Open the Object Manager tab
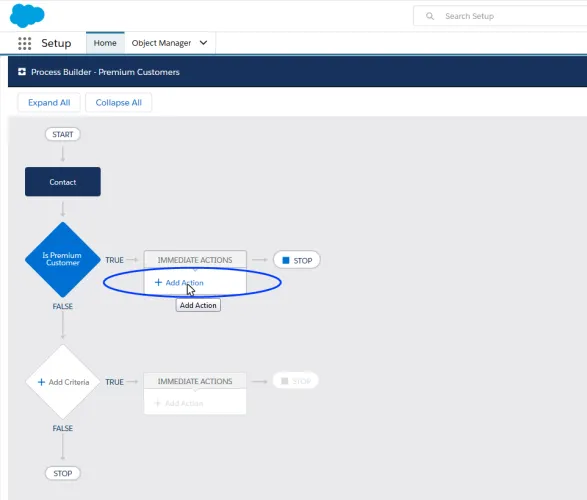The height and width of the screenshot is (500, 587). pyautogui.click(x=161, y=43)
